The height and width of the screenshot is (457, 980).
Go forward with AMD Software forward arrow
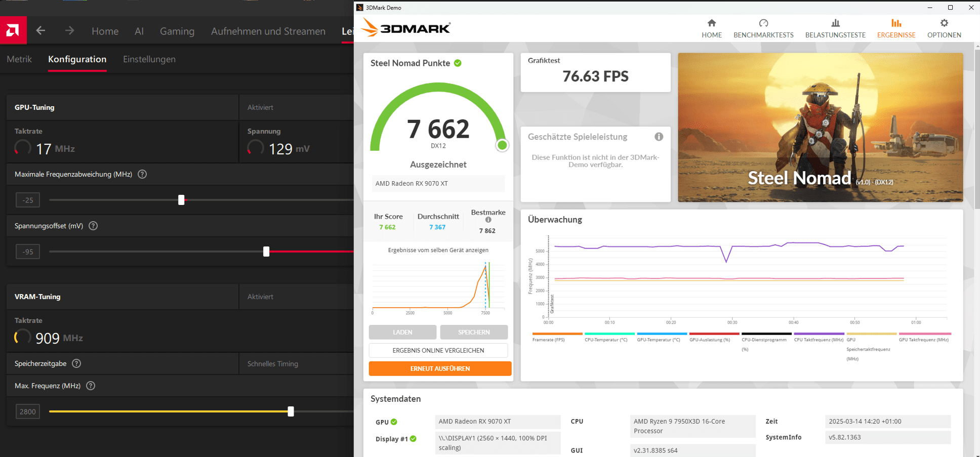coord(69,31)
